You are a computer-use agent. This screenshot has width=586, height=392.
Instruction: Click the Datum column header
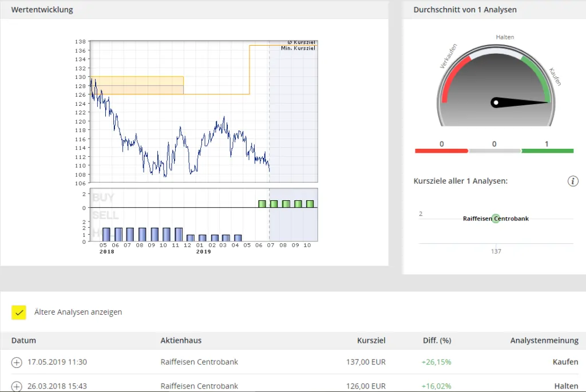coord(23,340)
